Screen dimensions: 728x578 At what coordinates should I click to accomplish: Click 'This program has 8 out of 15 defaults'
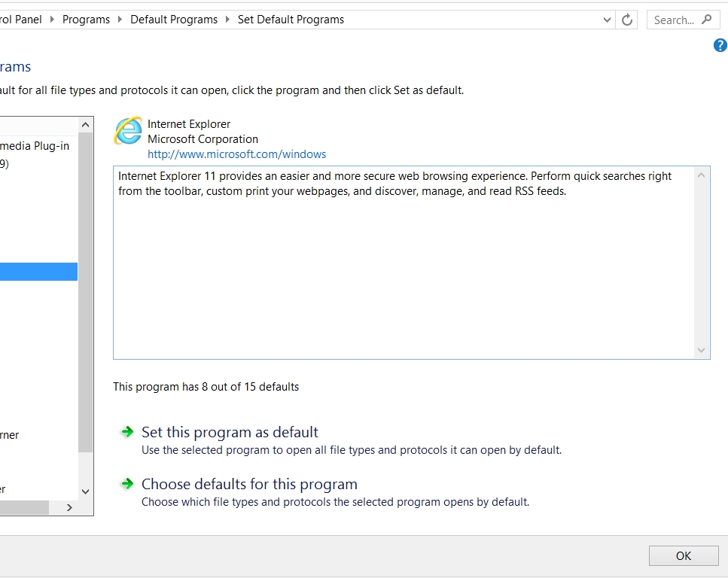206,387
